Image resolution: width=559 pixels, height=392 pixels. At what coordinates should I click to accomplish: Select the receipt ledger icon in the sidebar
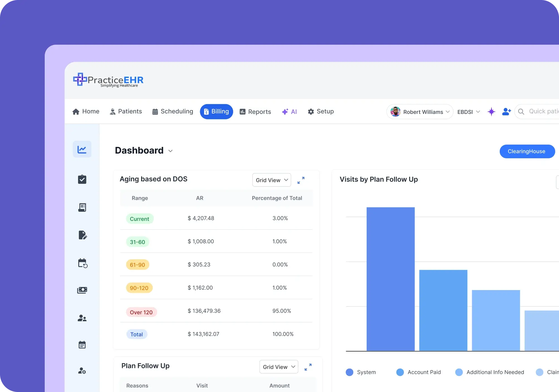[82, 207]
